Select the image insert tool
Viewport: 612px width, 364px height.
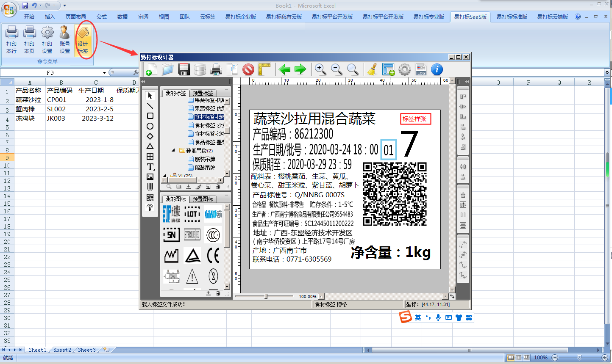[x=150, y=177]
